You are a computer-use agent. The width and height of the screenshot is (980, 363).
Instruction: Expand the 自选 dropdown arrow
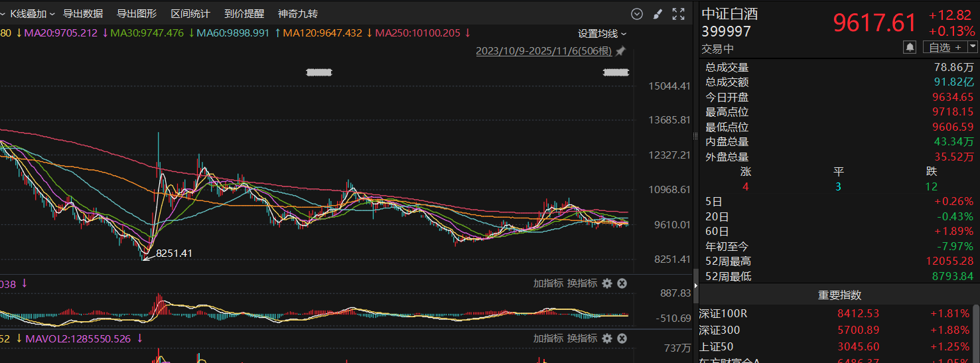973,46
